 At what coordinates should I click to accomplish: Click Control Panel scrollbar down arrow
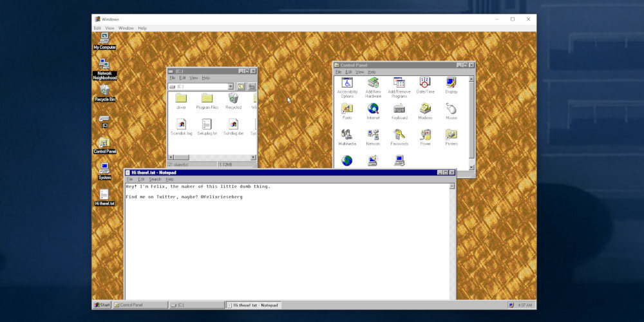click(471, 167)
